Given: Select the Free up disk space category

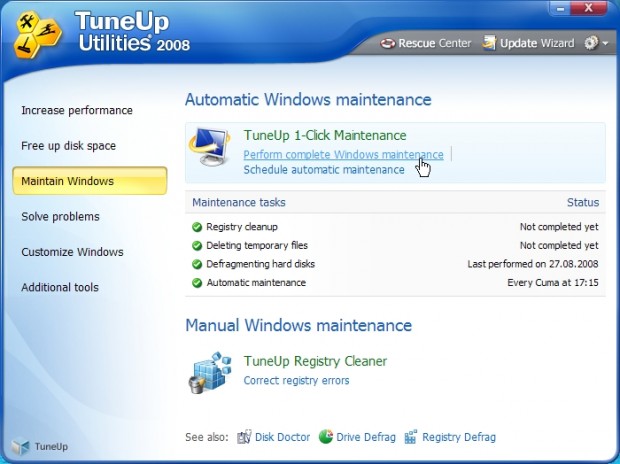Looking at the screenshot, I should coord(68,146).
